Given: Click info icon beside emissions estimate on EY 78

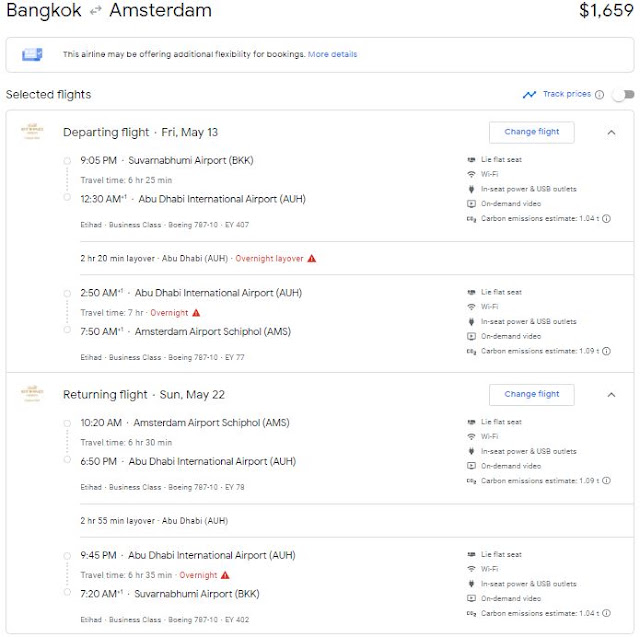Looking at the screenshot, I should tap(607, 481).
